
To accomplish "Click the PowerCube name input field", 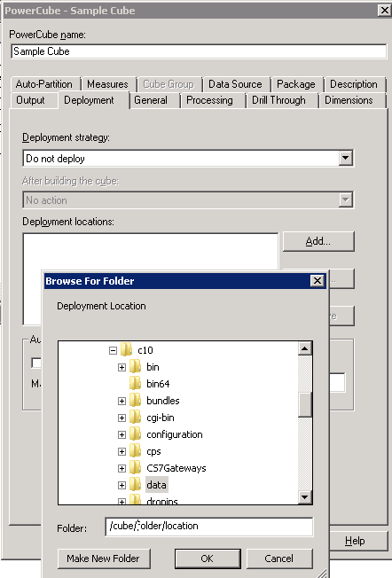I will pos(199,51).
